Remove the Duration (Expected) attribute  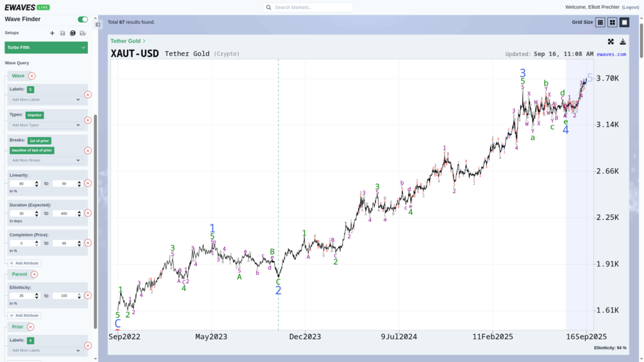[88, 213]
